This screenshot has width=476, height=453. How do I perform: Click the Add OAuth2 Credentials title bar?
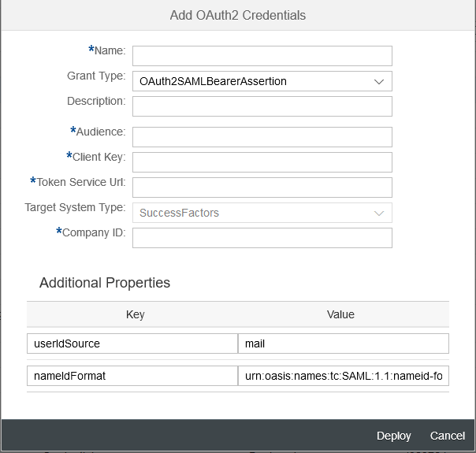tap(238, 15)
